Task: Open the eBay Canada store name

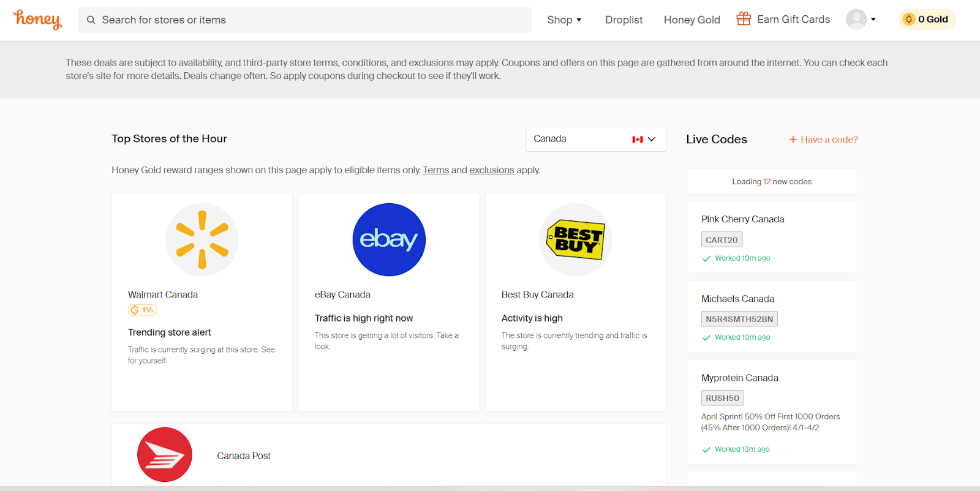Action: tap(342, 294)
